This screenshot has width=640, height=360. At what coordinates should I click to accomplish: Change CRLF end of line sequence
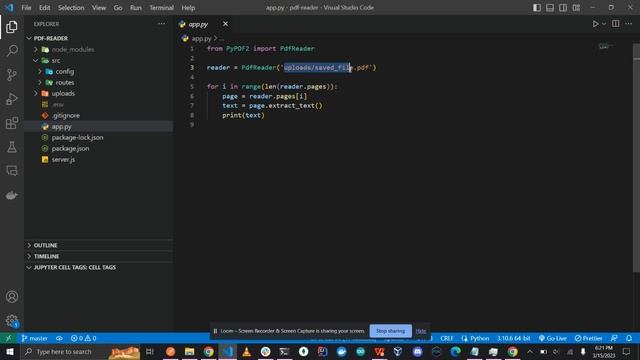[x=447, y=338]
